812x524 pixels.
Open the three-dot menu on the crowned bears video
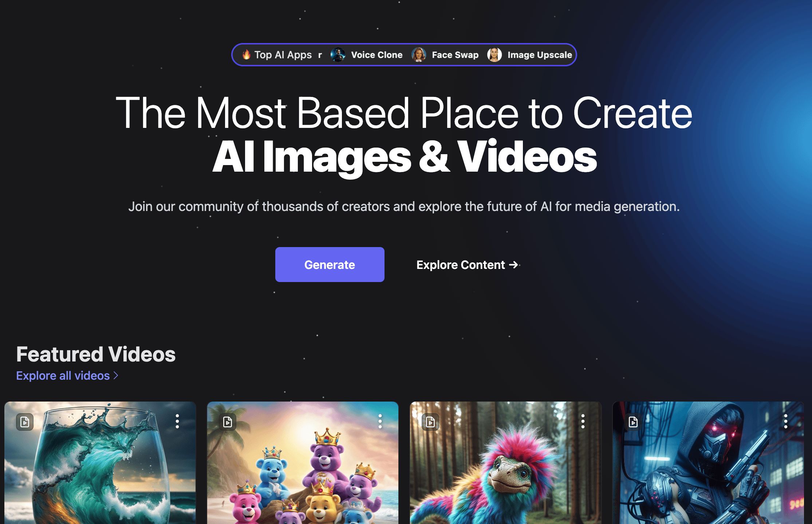pyautogui.click(x=380, y=421)
